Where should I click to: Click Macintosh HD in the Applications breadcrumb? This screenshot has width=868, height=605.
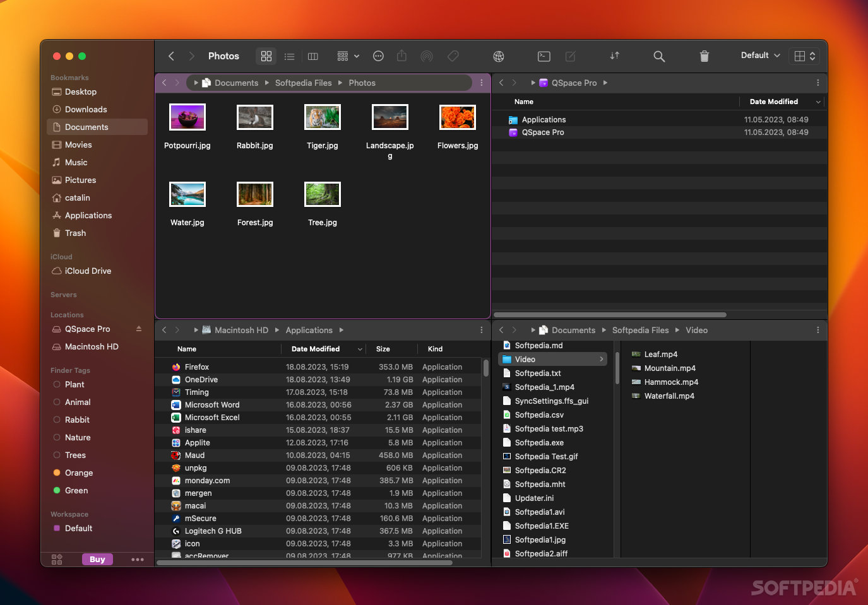click(242, 330)
